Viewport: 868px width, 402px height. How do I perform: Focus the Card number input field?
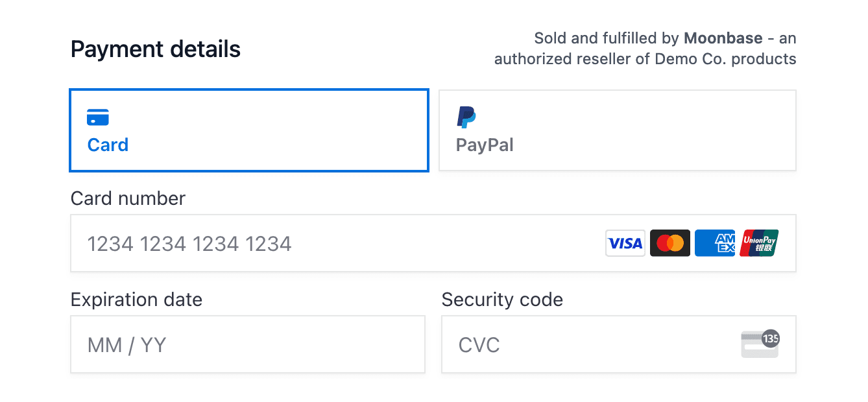coord(324,244)
